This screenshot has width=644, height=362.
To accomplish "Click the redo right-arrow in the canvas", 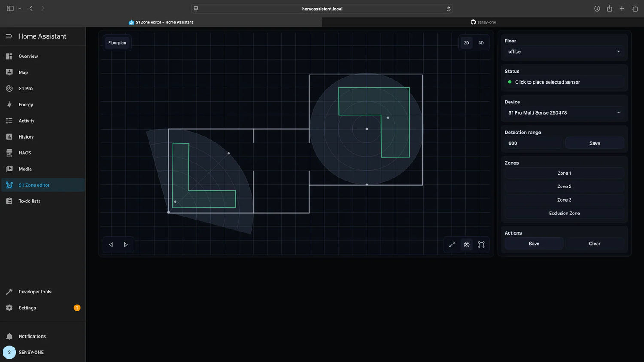I will tap(125, 244).
